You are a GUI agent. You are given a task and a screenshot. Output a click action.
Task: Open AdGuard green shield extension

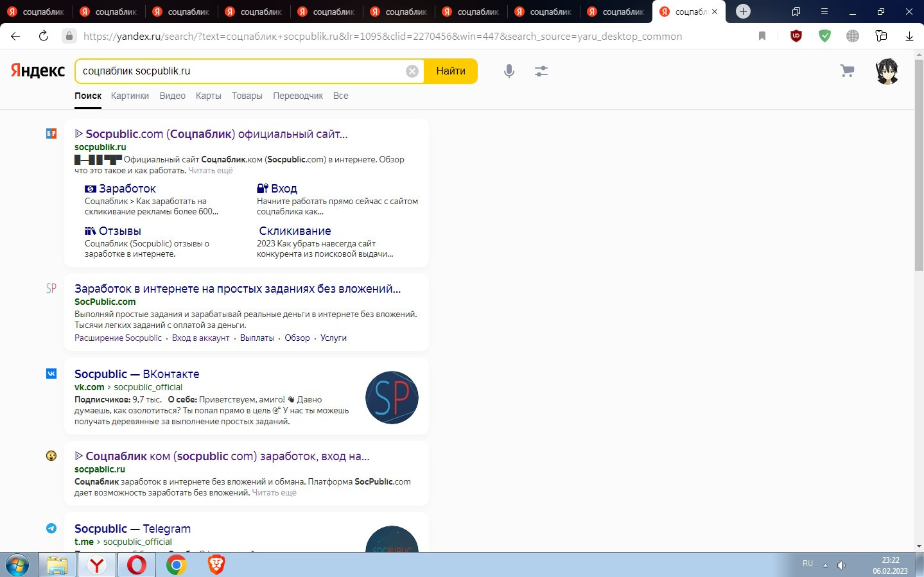pos(825,36)
